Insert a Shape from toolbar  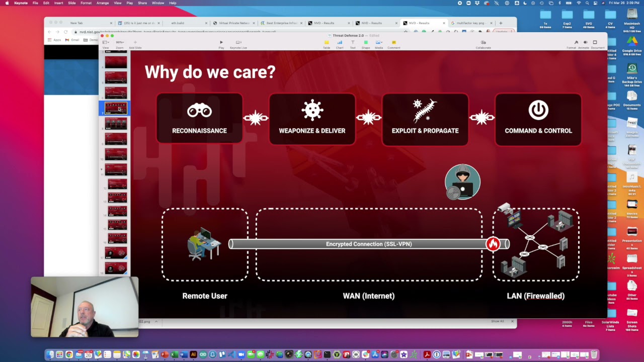click(x=366, y=44)
